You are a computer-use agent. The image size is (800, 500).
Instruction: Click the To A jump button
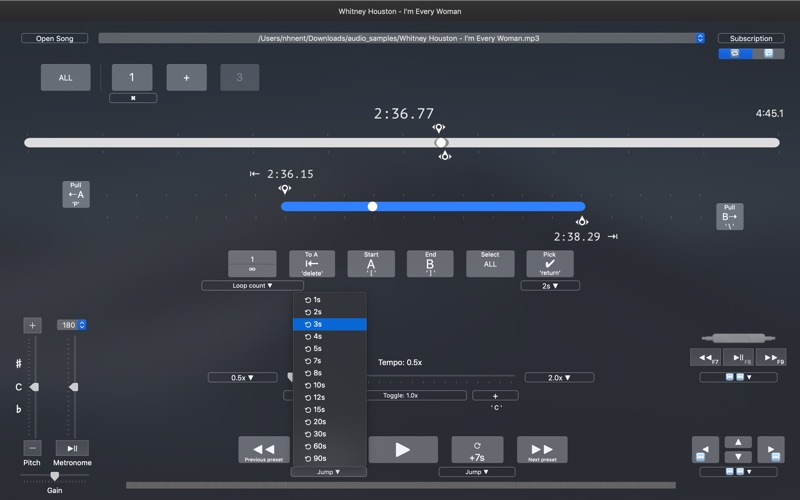coord(311,264)
